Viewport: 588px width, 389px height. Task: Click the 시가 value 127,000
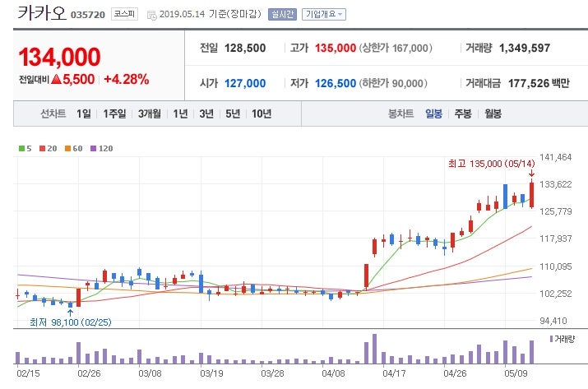245,83
